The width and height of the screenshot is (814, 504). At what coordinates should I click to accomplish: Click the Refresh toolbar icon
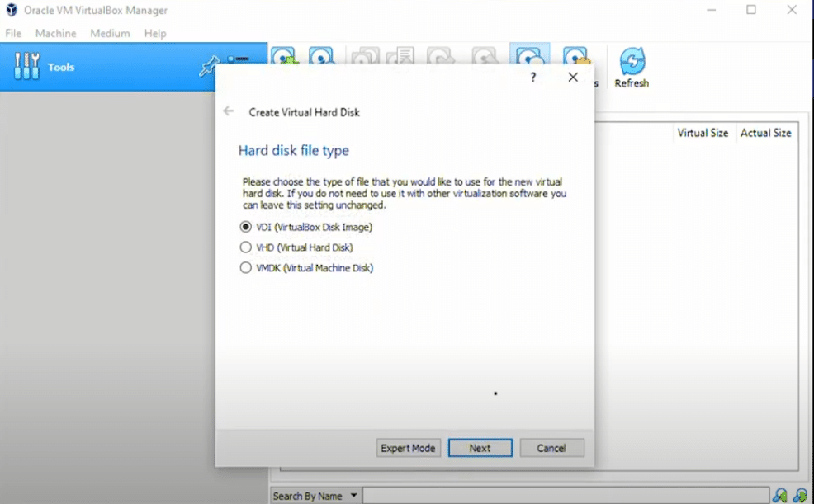click(632, 67)
